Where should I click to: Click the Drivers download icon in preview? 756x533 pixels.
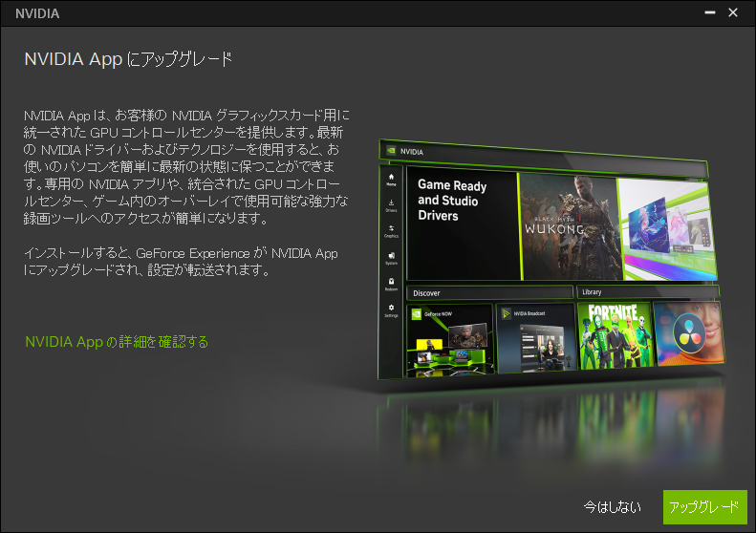pos(391,203)
